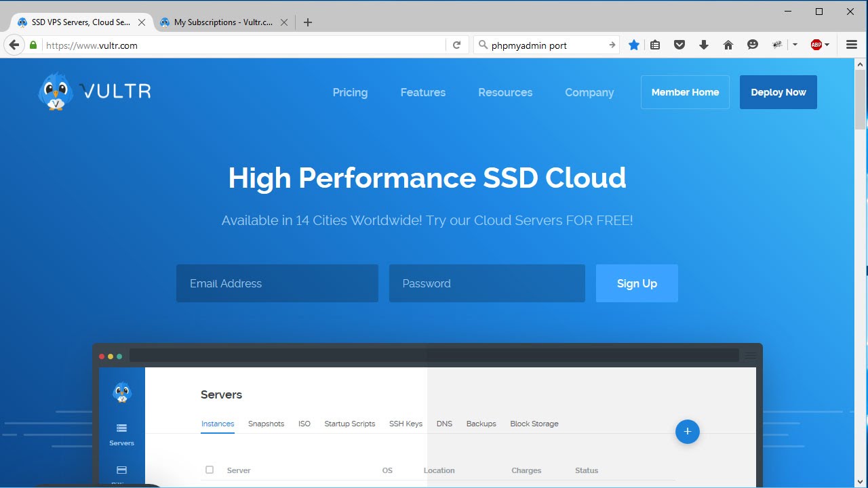Click the ant extension icon
This screenshot has width=868, height=488.
(x=778, y=45)
